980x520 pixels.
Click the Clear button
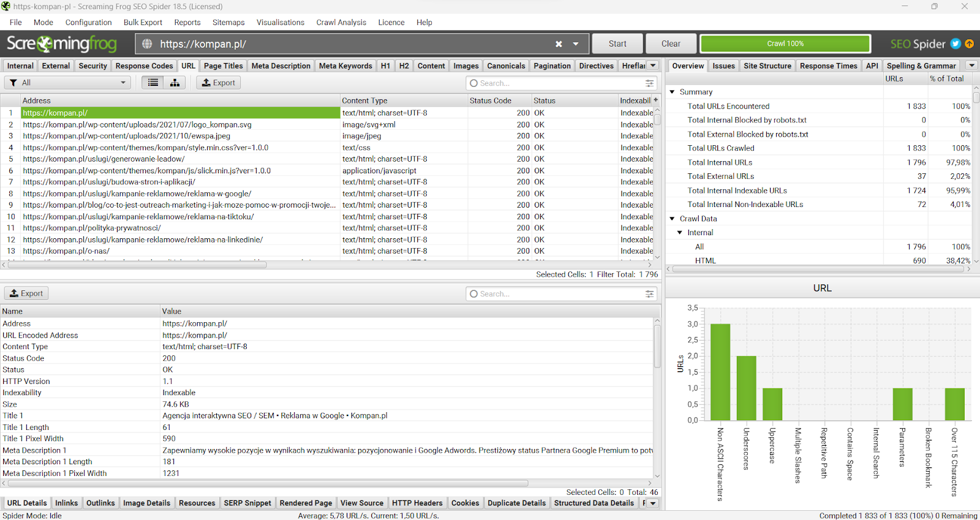671,43
